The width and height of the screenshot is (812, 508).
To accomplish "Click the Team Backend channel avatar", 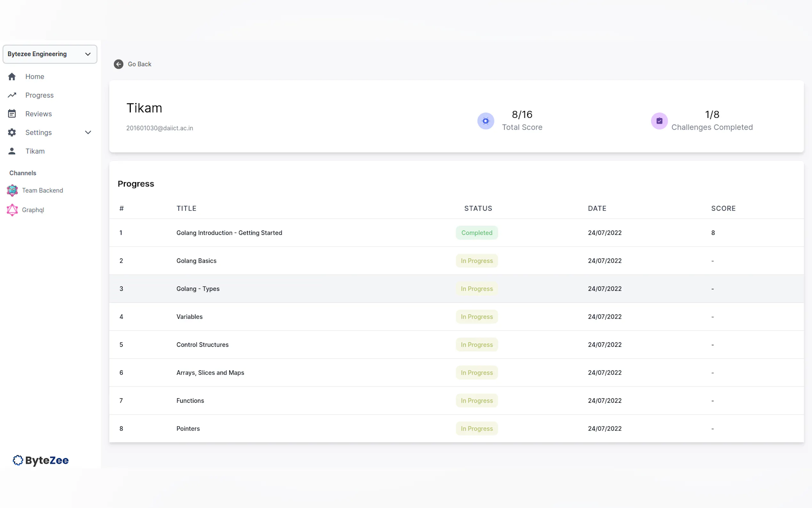I will 12,191.
